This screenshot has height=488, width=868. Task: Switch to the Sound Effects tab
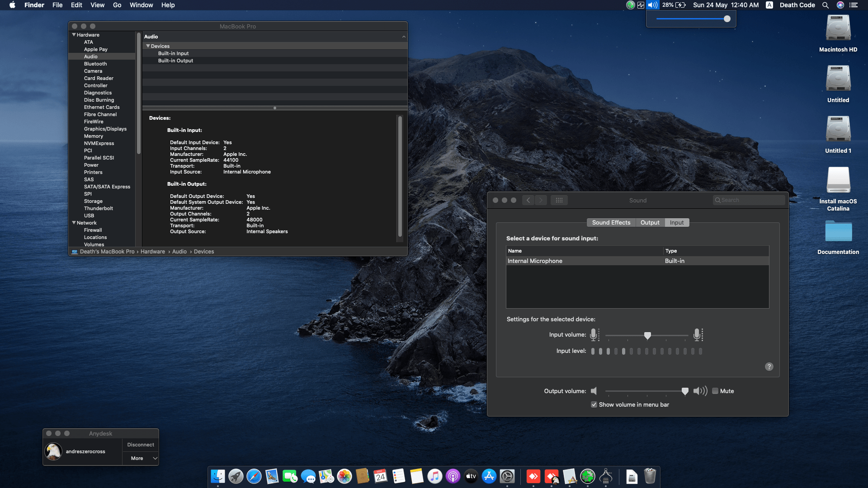pyautogui.click(x=611, y=222)
